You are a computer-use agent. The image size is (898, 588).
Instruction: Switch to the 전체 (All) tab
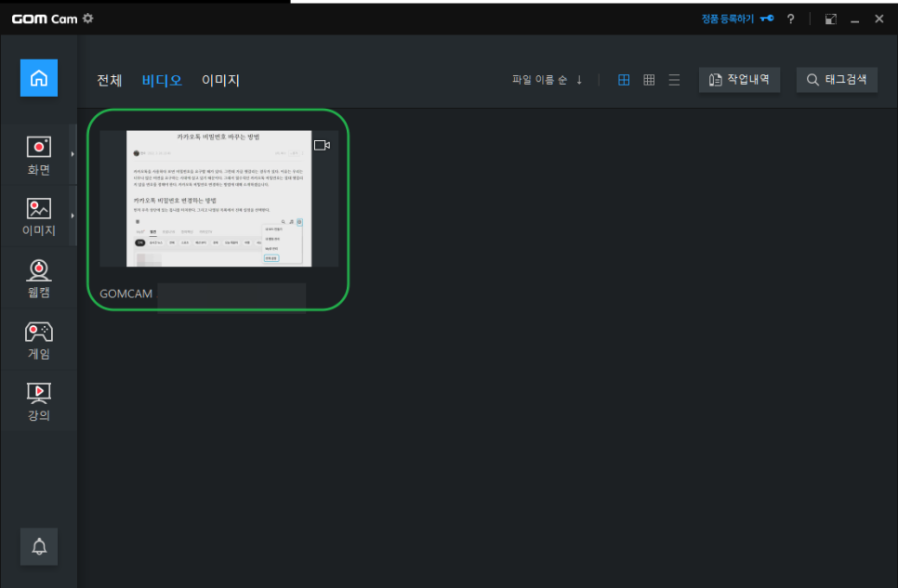(110, 80)
